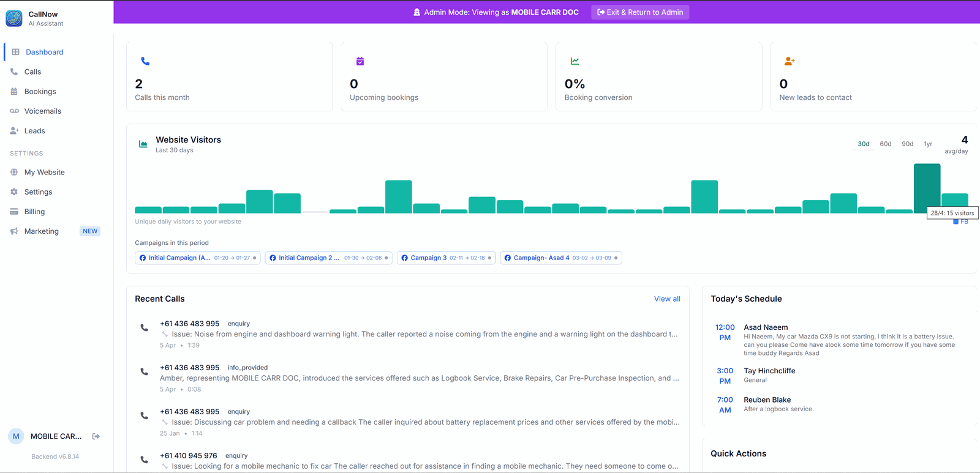Click the phone icon of the info_provided call

(144, 371)
